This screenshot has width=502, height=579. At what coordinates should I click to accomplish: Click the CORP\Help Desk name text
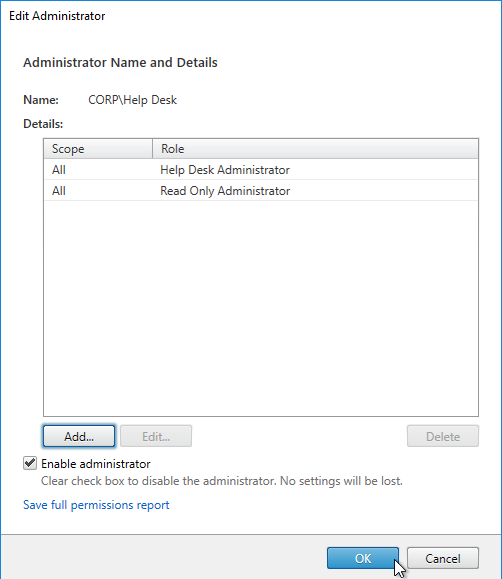point(132,100)
